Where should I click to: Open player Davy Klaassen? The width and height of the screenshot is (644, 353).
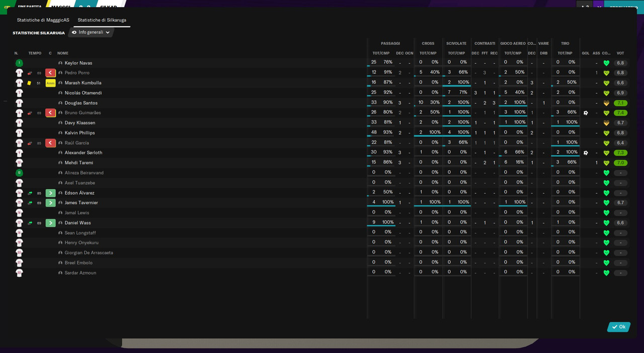(x=80, y=123)
